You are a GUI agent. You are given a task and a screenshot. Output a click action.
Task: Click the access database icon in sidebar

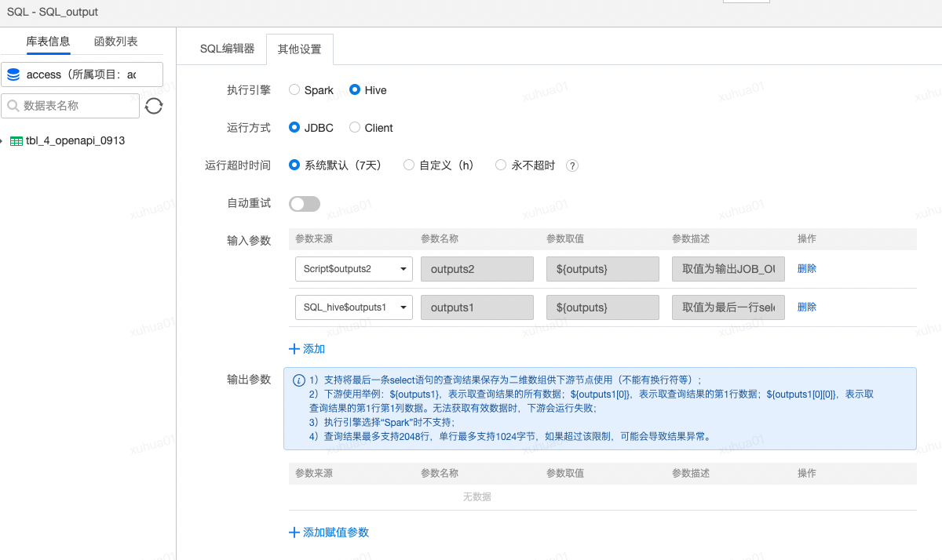pos(13,74)
